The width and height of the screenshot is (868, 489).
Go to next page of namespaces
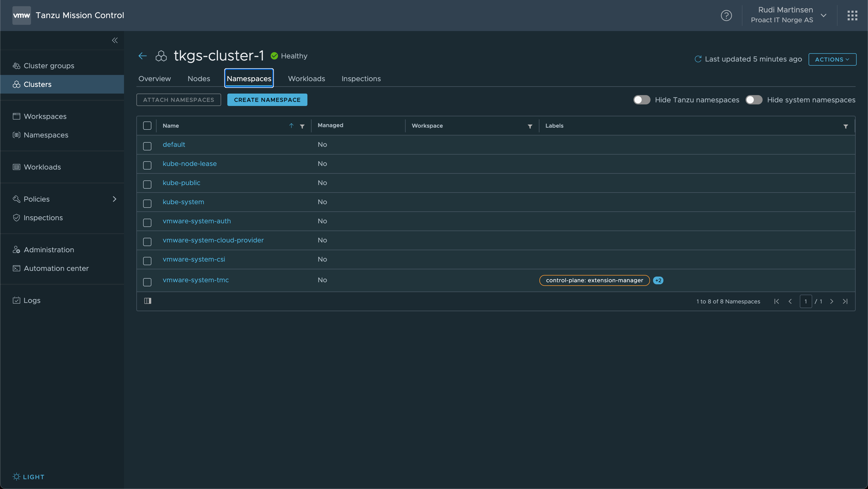pyautogui.click(x=832, y=301)
